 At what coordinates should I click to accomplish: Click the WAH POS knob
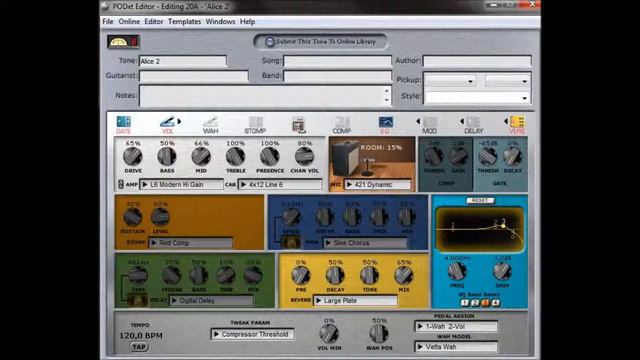[379, 334]
